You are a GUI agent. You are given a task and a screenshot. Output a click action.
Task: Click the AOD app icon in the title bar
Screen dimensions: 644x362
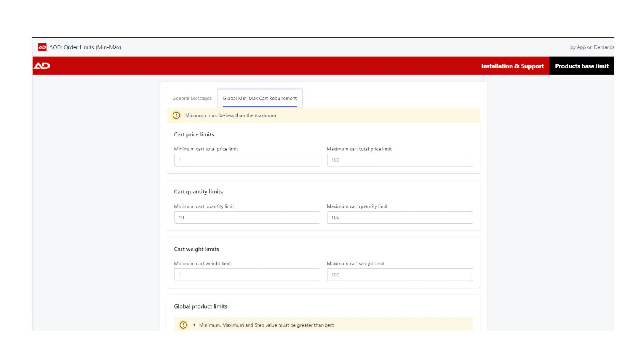point(42,47)
